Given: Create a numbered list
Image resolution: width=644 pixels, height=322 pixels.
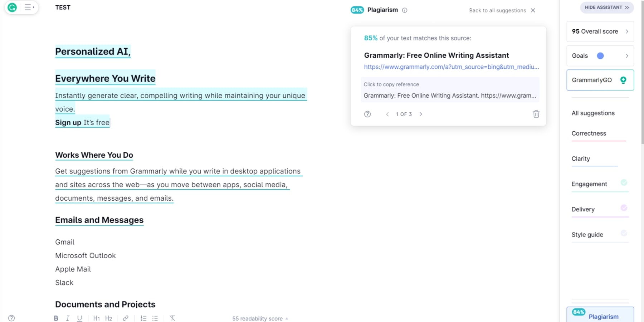Looking at the screenshot, I should coord(143,318).
